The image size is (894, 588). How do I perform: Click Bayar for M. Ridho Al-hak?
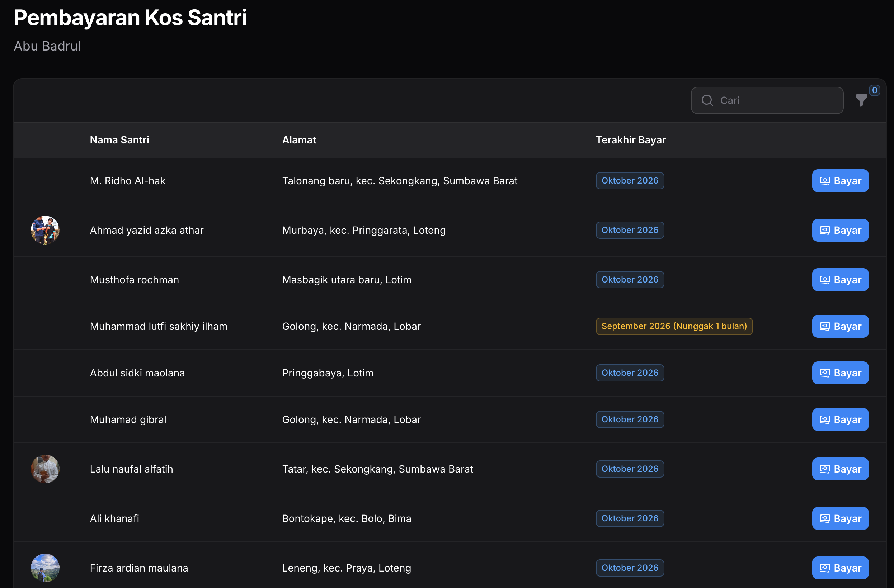coord(840,181)
